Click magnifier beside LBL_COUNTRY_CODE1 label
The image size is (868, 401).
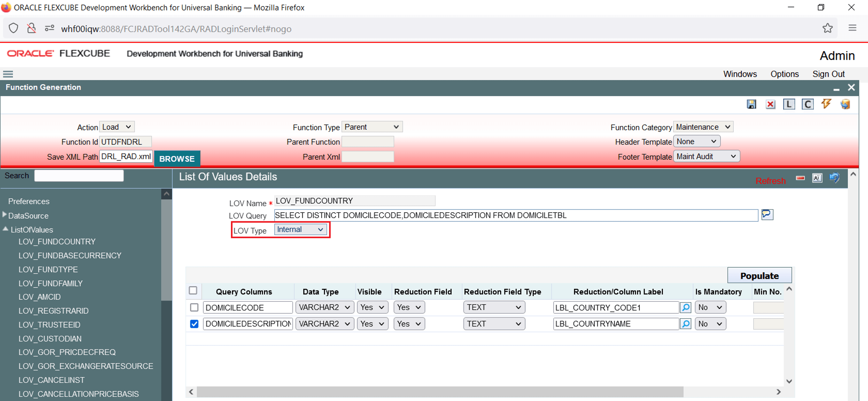(685, 307)
